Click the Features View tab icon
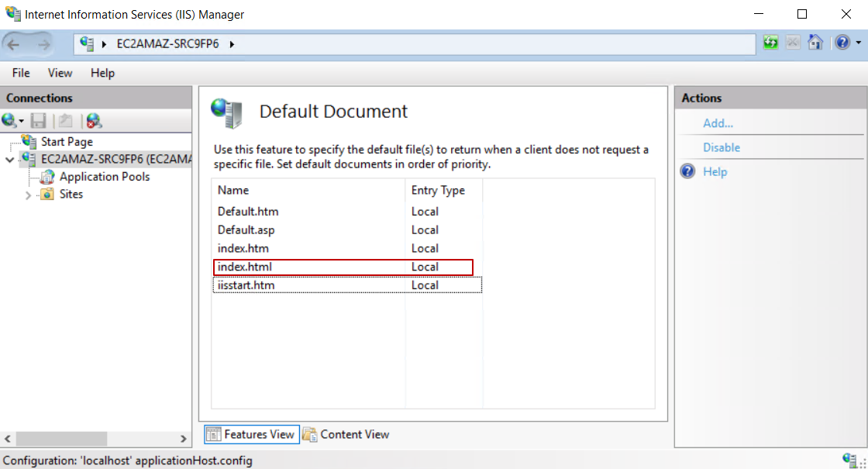Viewport: 868px width, 469px height. point(214,435)
